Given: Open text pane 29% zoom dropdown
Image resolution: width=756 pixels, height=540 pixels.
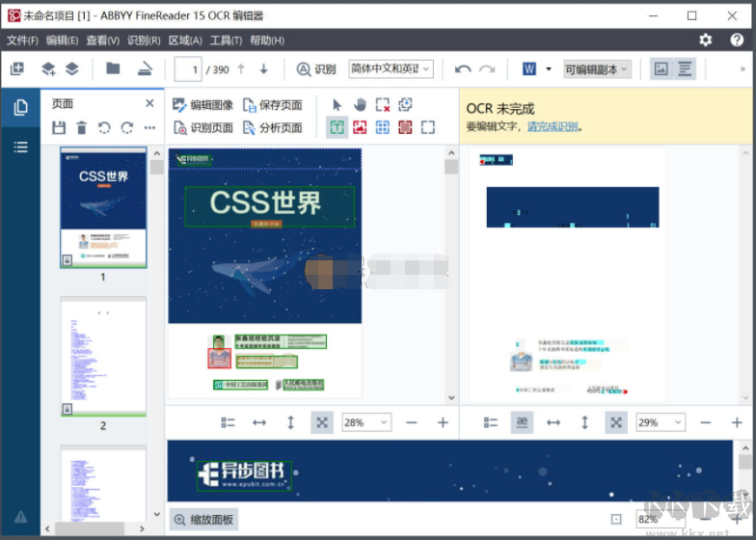Looking at the screenshot, I should 661,422.
